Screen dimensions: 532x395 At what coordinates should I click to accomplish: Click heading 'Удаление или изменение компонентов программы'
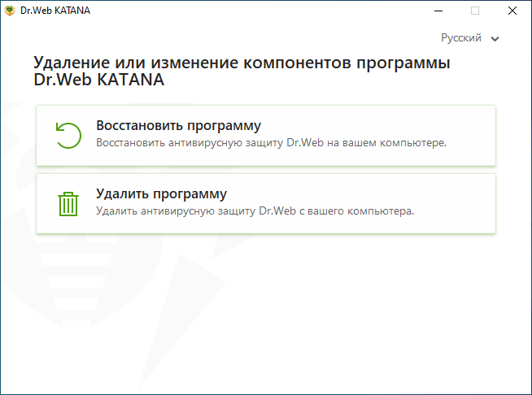pyautogui.click(x=242, y=63)
